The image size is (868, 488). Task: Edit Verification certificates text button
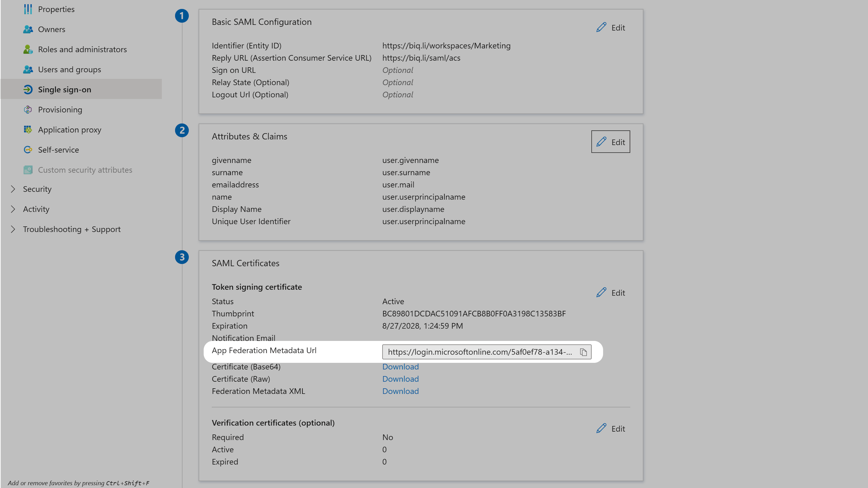pyautogui.click(x=618, y=429)
